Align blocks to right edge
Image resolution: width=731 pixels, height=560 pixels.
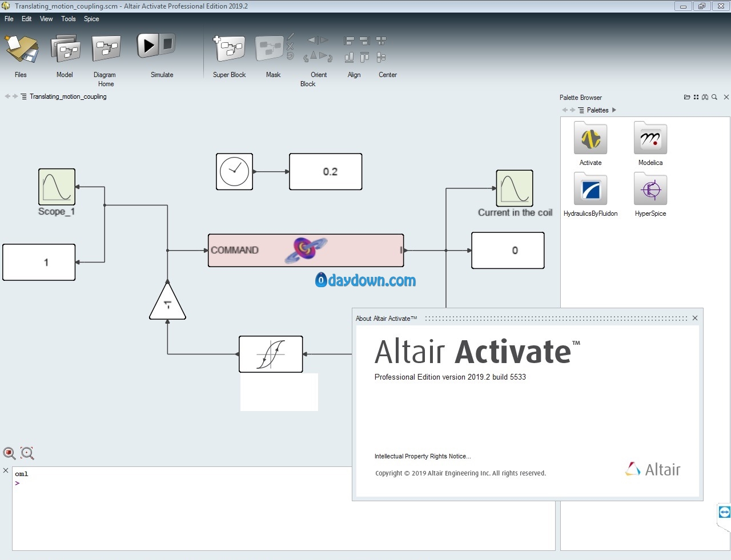coord(365,41)
